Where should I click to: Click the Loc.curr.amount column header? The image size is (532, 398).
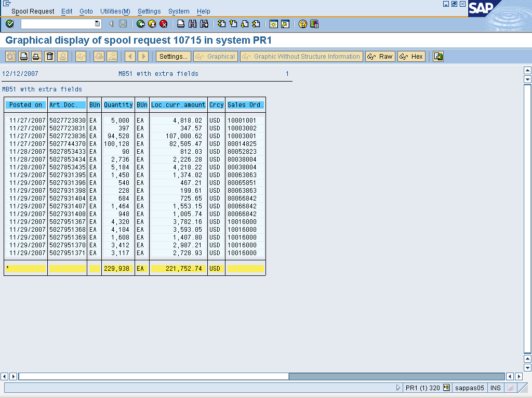tap(178, 105)
